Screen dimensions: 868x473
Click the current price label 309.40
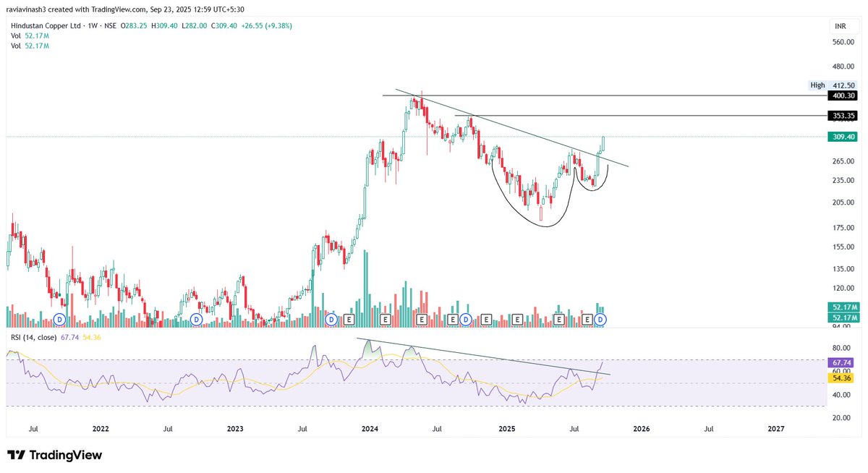(843, 137)
